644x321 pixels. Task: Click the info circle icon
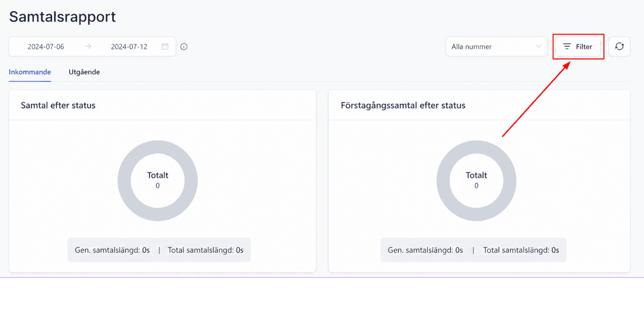click(184, 47)
